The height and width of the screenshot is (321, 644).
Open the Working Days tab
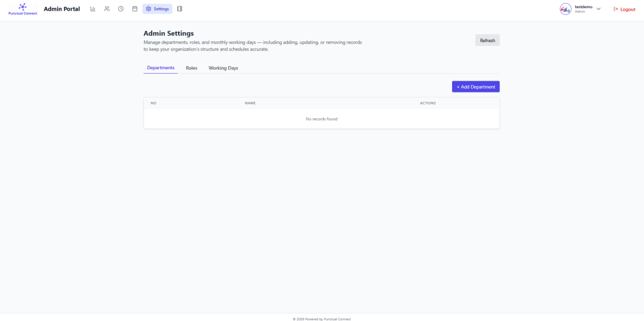223,68
